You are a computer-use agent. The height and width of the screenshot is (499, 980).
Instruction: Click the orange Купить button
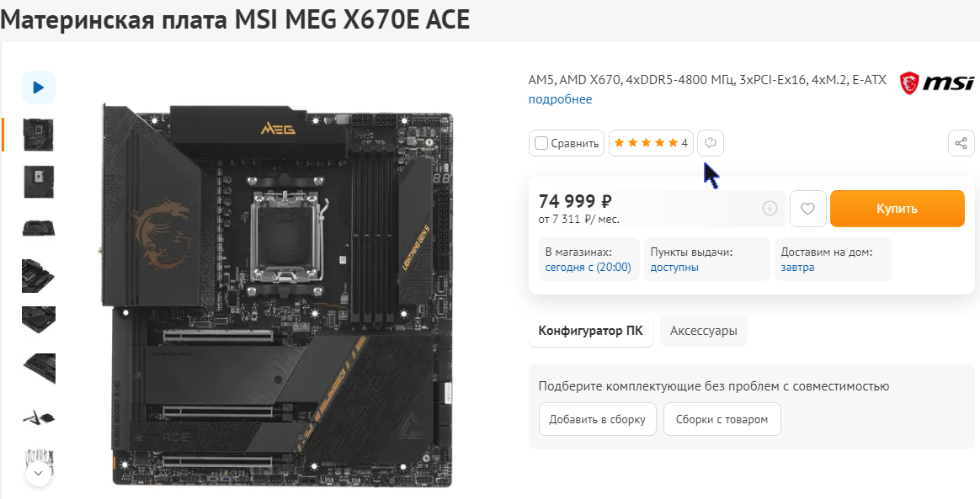[x=897, y=209]
